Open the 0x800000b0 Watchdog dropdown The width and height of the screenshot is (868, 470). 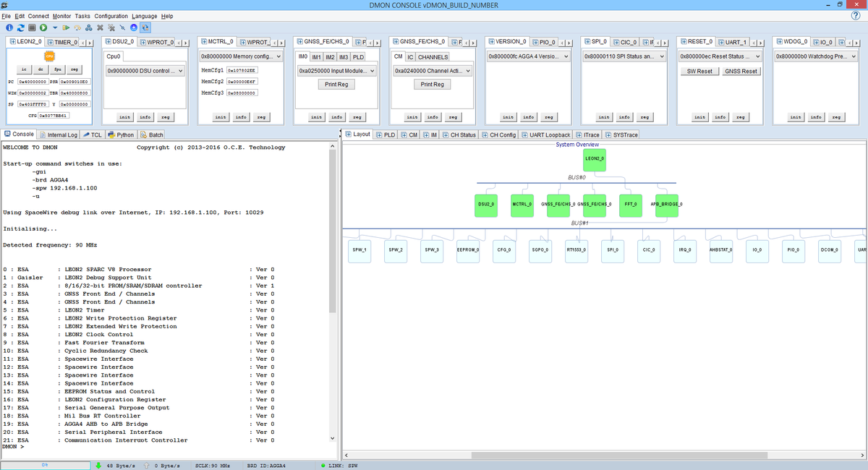click(816, 56)
